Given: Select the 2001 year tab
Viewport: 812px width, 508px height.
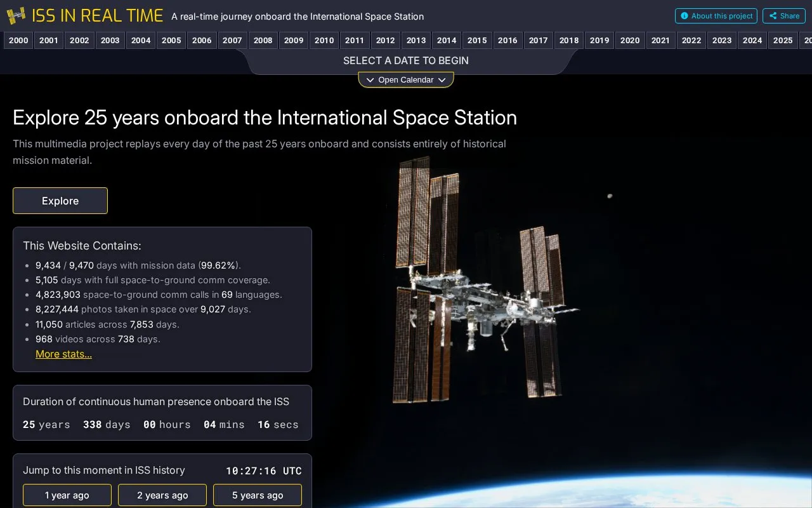Looking at the screenshot, I should [x=49, y=40].
